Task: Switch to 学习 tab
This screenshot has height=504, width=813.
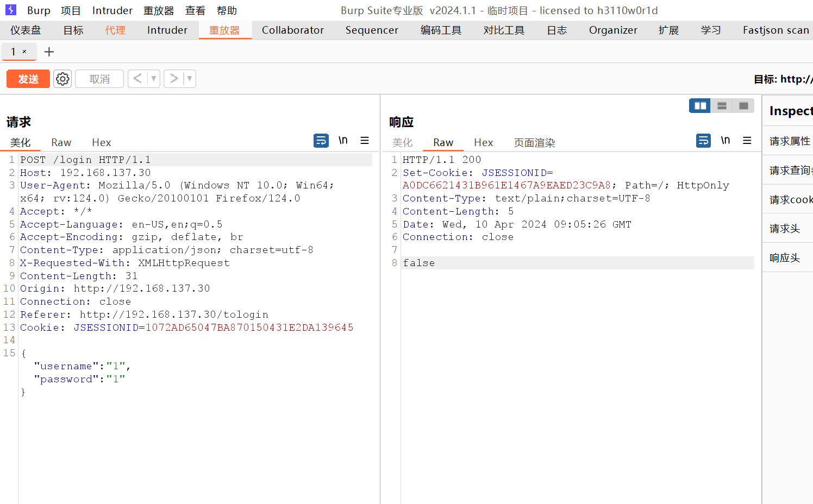Action: coord(711,30)
